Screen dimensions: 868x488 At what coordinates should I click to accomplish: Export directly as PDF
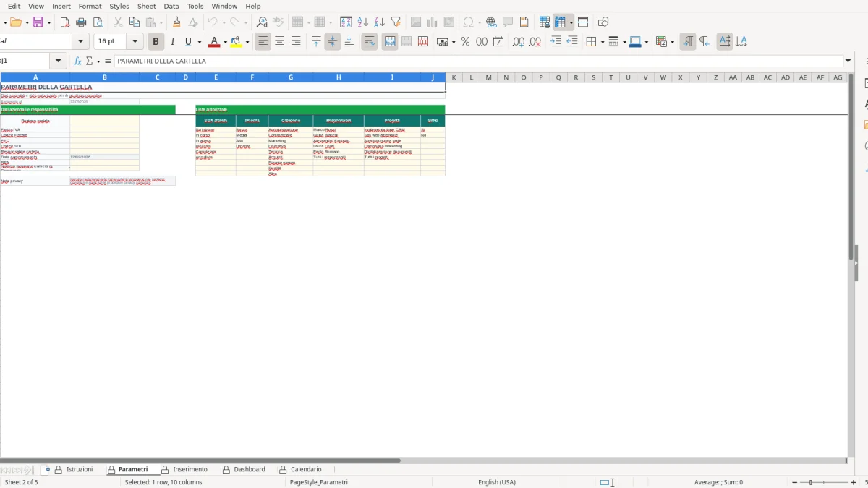64,22
